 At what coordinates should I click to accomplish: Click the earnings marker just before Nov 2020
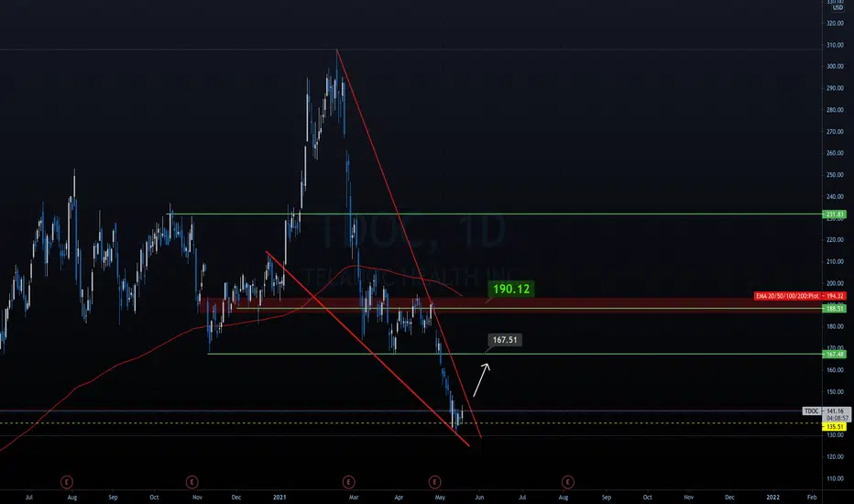(x=192, y=482)
